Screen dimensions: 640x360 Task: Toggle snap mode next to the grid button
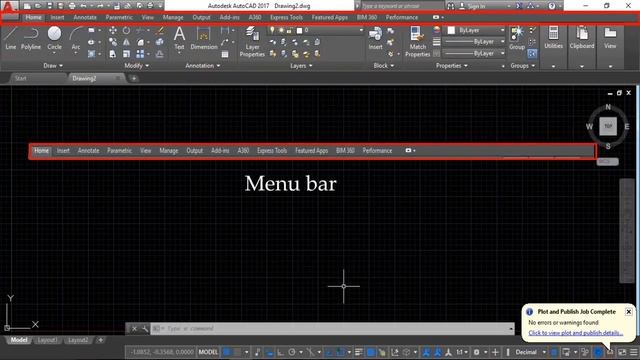(x=237, y=352)
